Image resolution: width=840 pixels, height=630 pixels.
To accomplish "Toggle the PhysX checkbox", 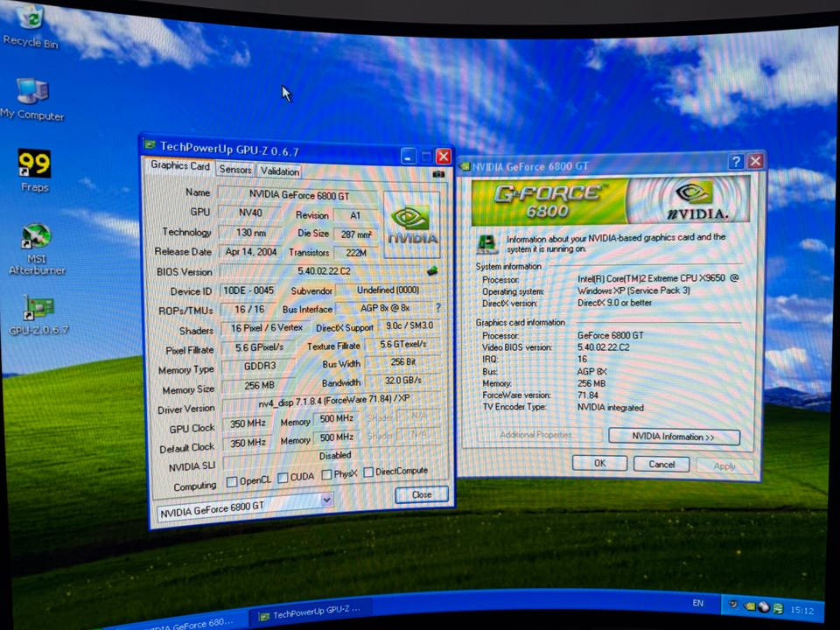I will pyautogui.click(x=326, y=474).
